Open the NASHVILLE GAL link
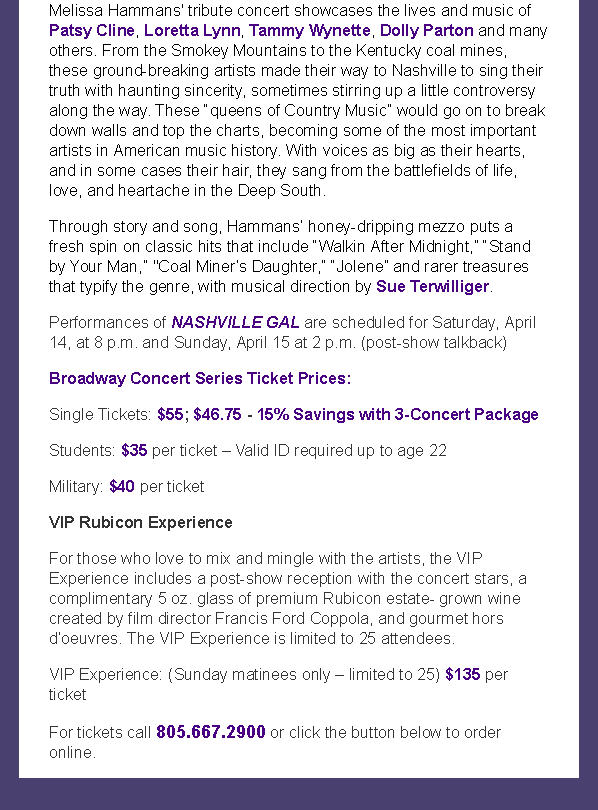The image size is (598, 810). coord(235,322)
